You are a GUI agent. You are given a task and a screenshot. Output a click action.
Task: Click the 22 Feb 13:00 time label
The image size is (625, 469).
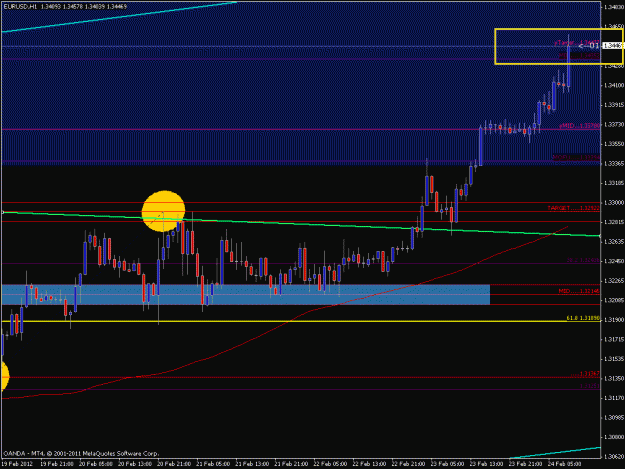pos(369,464)
